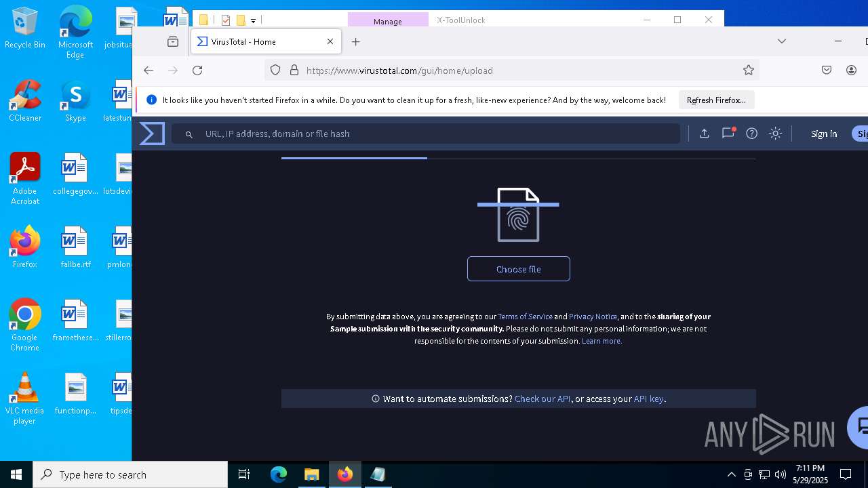Expand quick access toolbar dropdown in File Explorer

coord(253,20)
